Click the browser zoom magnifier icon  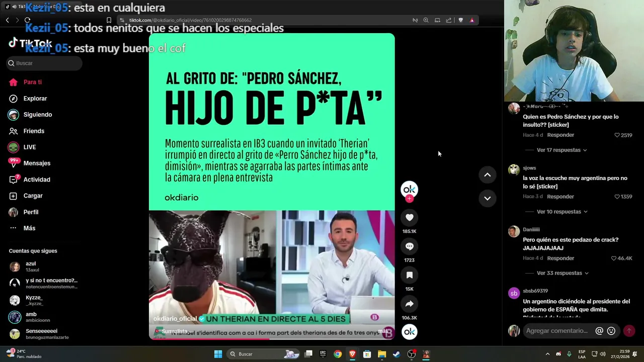(x=426, y=20)
